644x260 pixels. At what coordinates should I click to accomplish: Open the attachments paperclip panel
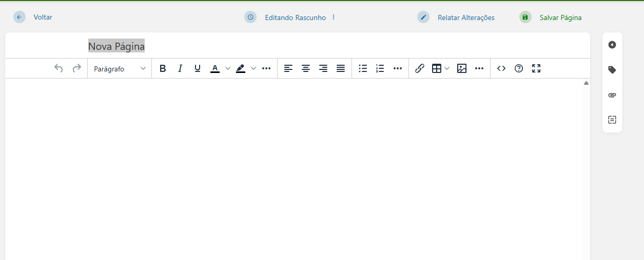(612, 95)
